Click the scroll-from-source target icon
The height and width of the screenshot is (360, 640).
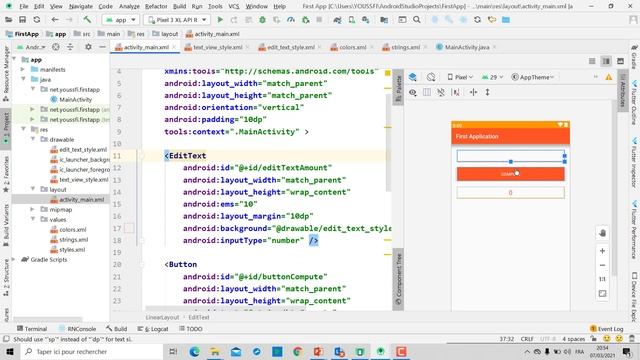[x=56, y=47]
